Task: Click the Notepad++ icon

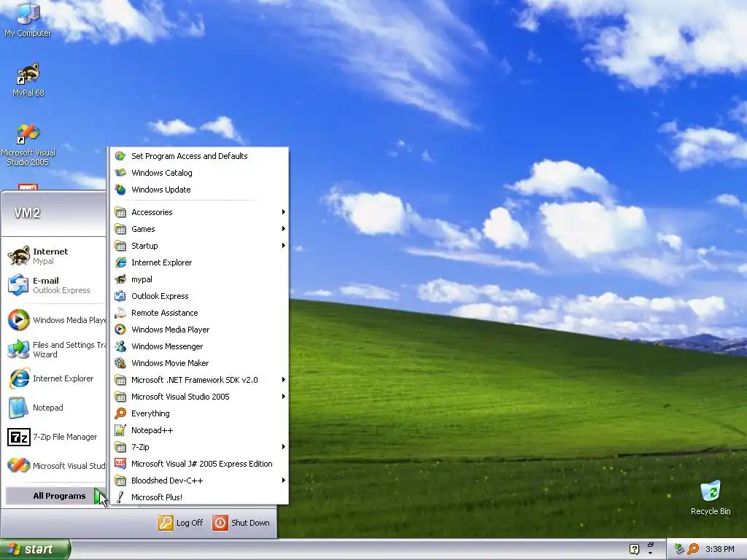Action: pyautogui.click(x=120, y=430)
